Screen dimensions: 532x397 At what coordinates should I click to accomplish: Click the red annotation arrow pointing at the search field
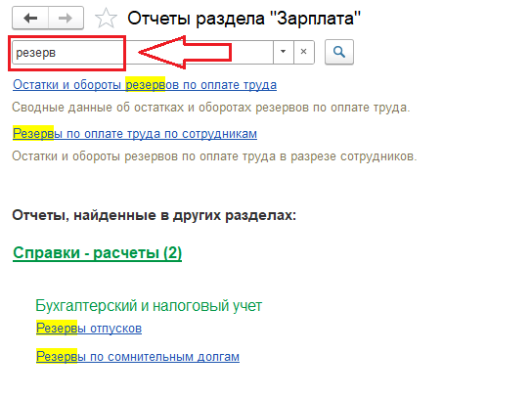click(185, 52)
